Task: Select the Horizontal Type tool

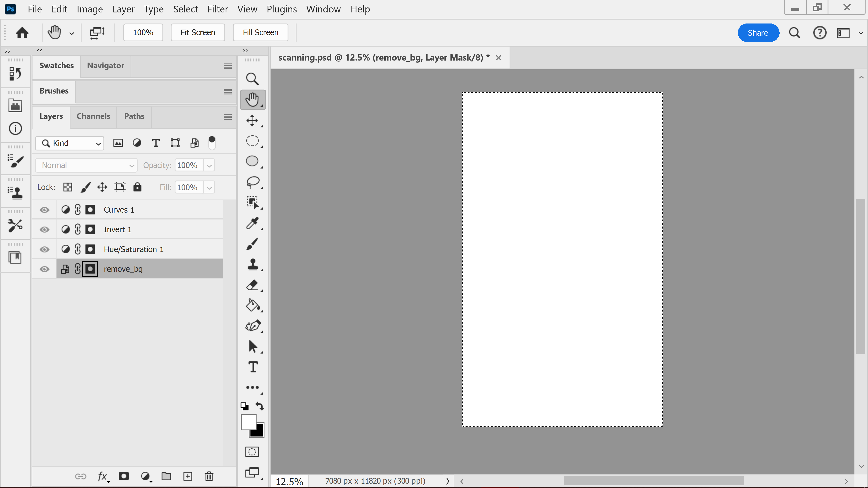Action: coord(253,367)
